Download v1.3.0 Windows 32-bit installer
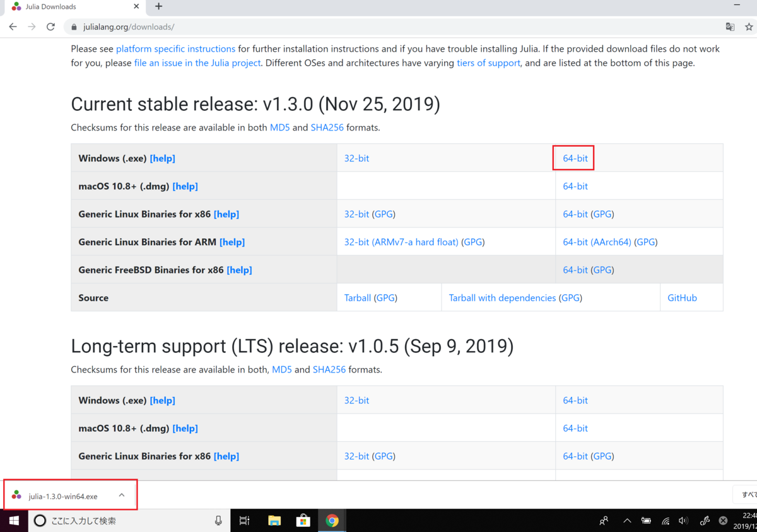The height and width of the screenshot is (532, 757). [356, 158]
